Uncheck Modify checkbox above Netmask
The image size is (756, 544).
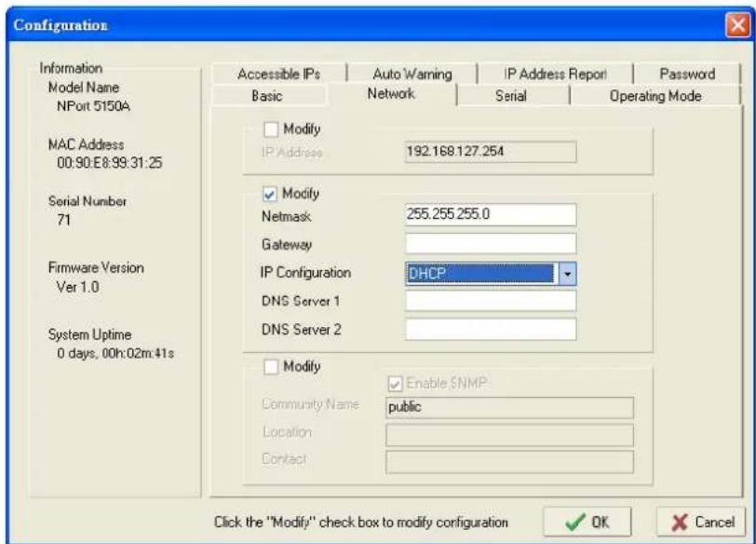[x=269, y=194]
